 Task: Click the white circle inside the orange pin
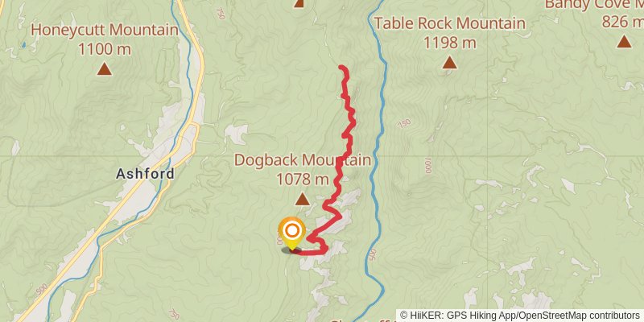(x=292, y=231)
